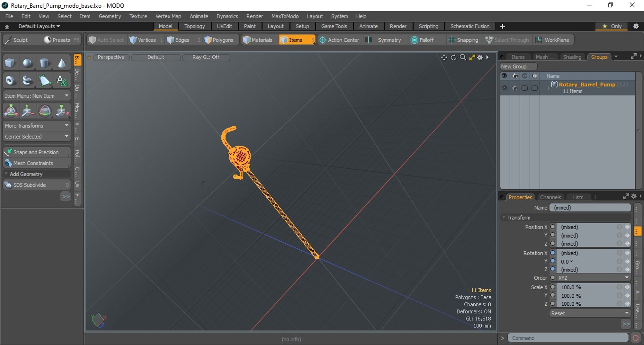Click the viewport zoom magnifier icon
644x345 pixels.
pos(463,57)
